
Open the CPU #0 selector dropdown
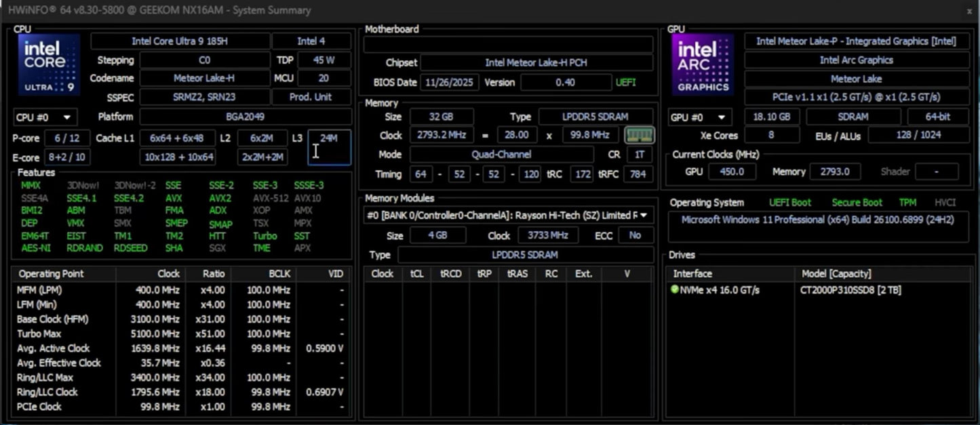tap(45, 117)
